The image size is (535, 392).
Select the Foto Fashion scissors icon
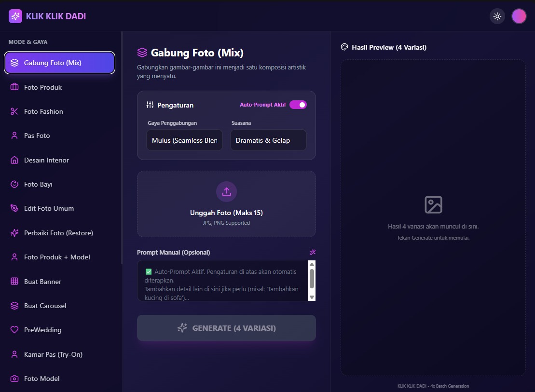14,111
